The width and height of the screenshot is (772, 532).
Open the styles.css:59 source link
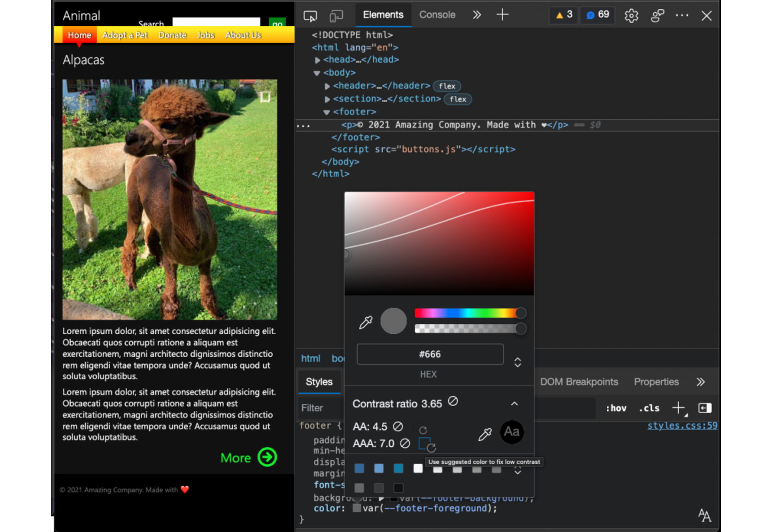682,425
